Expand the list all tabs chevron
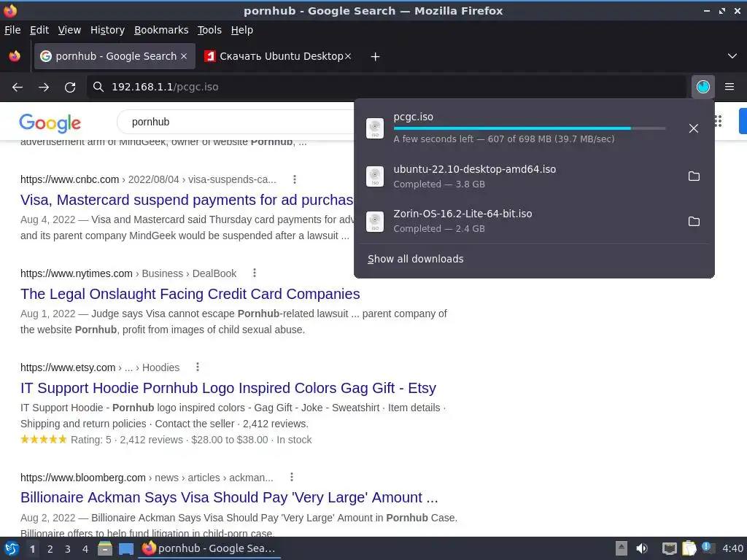The height and width of the screenshot is (560, 747). pos(732,56)
